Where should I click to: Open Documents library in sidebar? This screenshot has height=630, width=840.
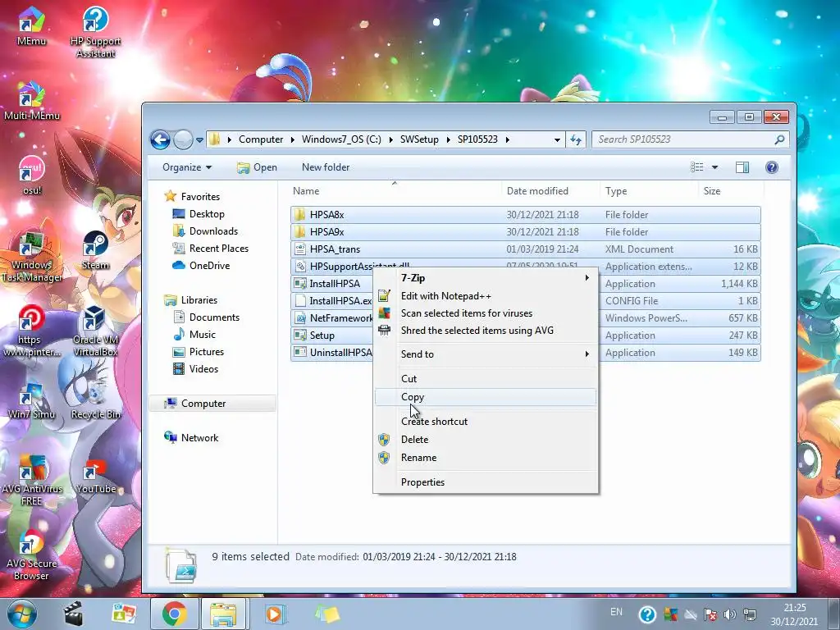pos(214,317)
